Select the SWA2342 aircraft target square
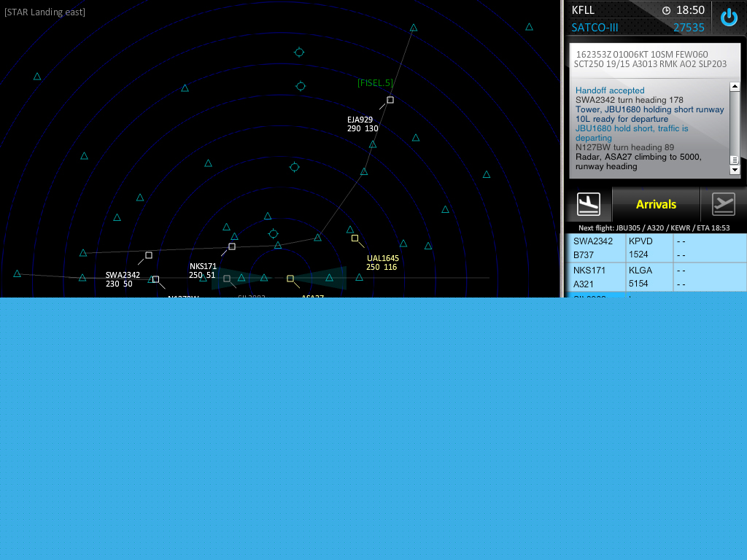The height and width of the screenshot is (560, 747). 149,255
